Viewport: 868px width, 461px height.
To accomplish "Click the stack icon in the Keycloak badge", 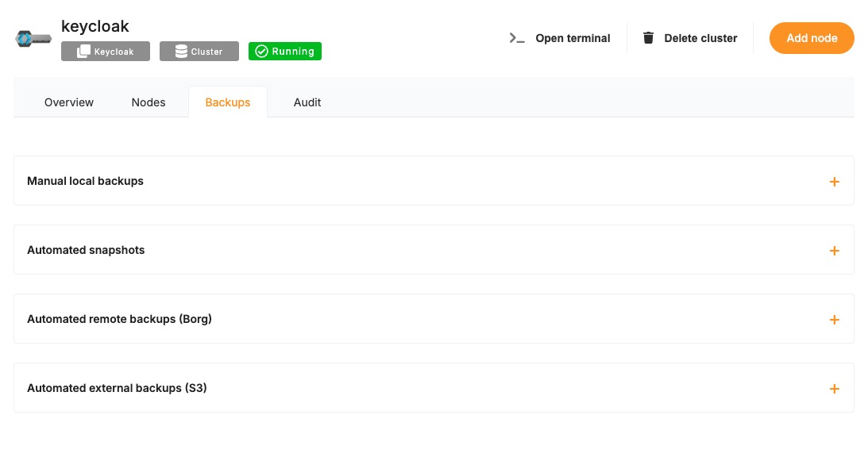I will 83,52.
